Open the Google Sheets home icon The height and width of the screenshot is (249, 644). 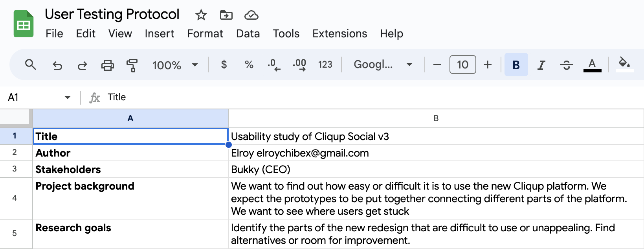(24, 24)
